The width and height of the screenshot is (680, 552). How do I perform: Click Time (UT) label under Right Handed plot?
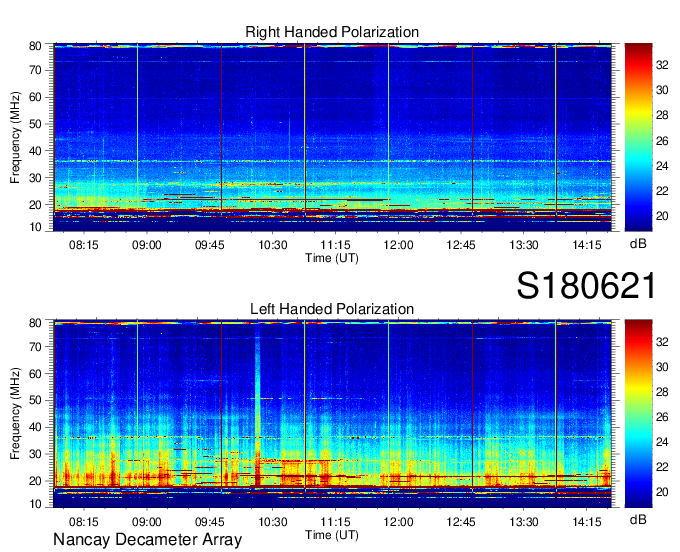tap(332, 258)
